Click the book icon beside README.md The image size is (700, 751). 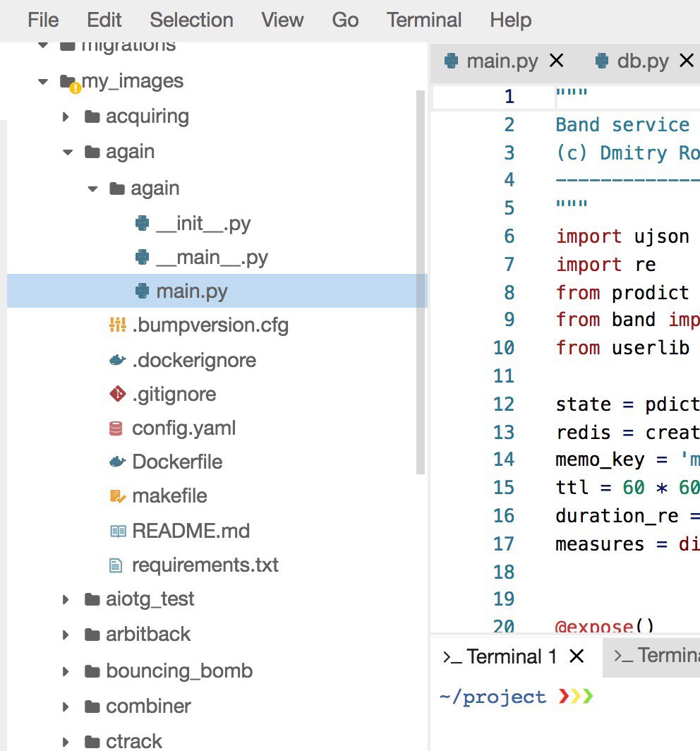(118, 531)
